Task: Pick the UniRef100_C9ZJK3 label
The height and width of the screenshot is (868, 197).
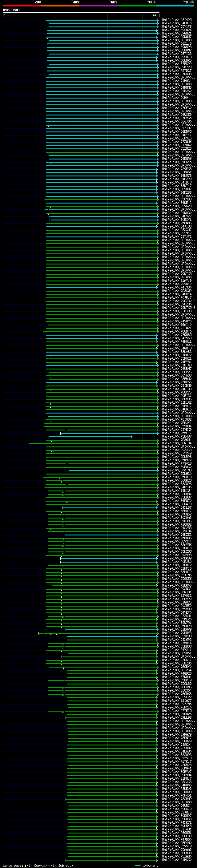Action: coord(177,450)
